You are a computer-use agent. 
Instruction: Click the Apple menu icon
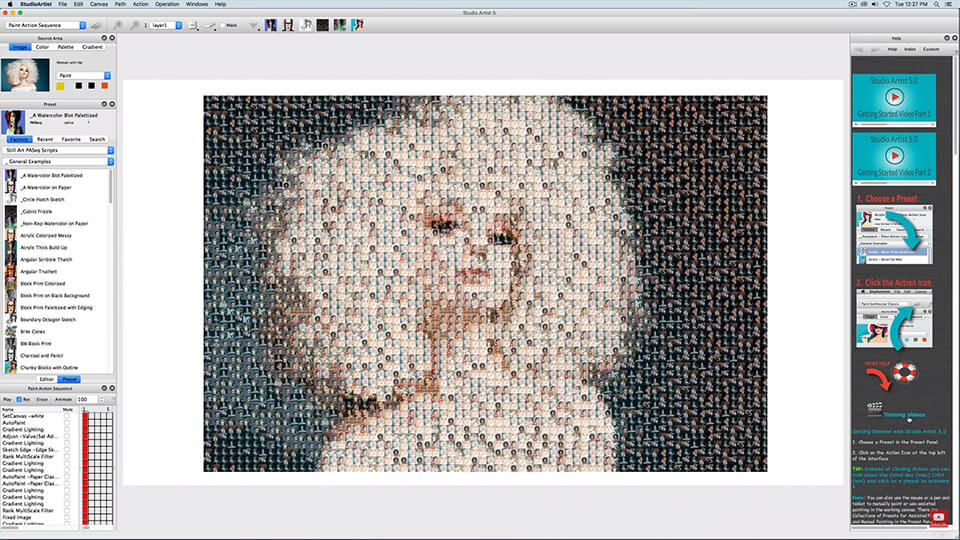click(10, 4)
